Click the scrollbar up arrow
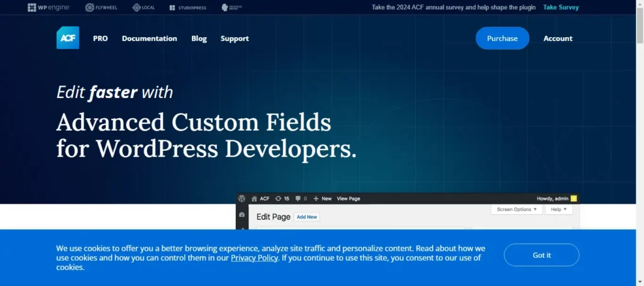This screenshot has height=286, width=644. [640, 3]
